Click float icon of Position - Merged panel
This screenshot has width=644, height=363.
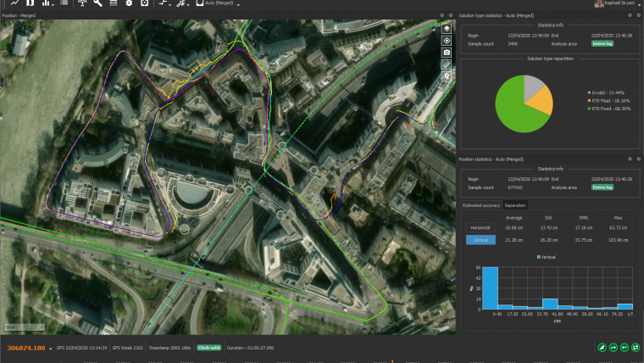click(442, 15)
